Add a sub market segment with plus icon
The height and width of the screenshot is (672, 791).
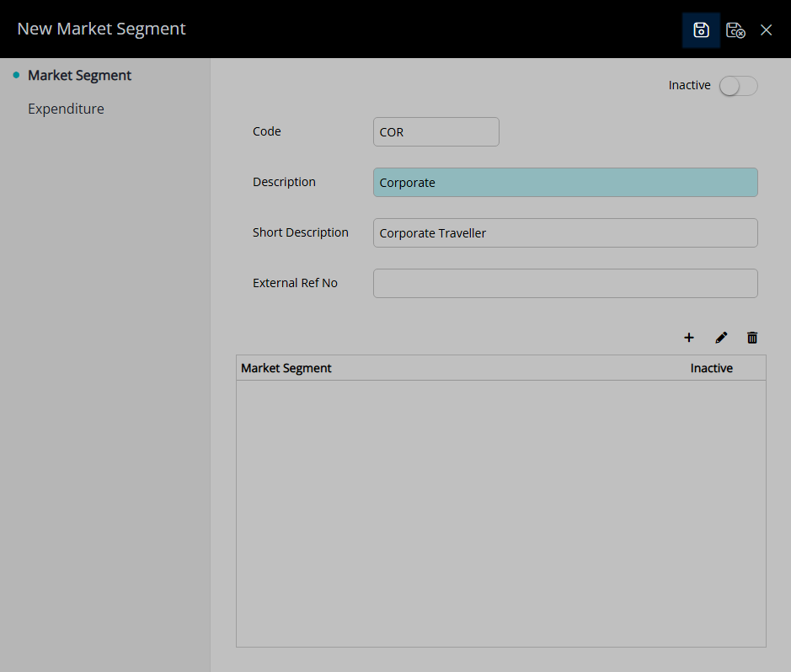tap(688, 338)
